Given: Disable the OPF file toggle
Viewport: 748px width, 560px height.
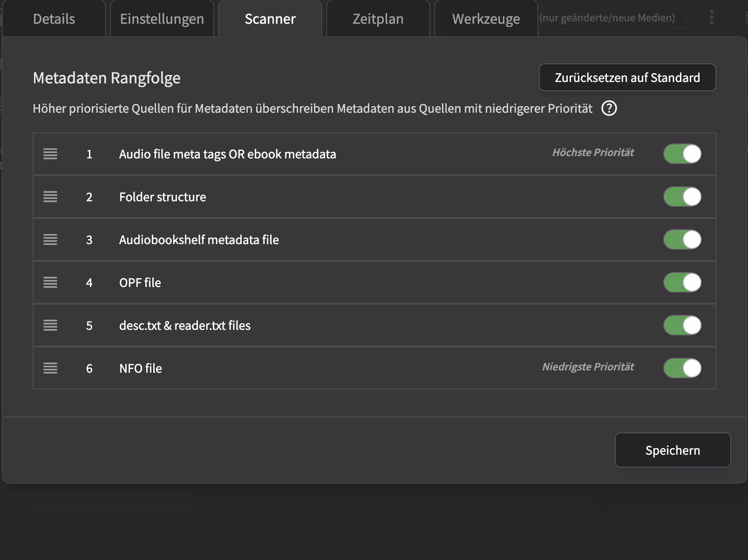Looking at the screenshot, I should tap(682, 282).
